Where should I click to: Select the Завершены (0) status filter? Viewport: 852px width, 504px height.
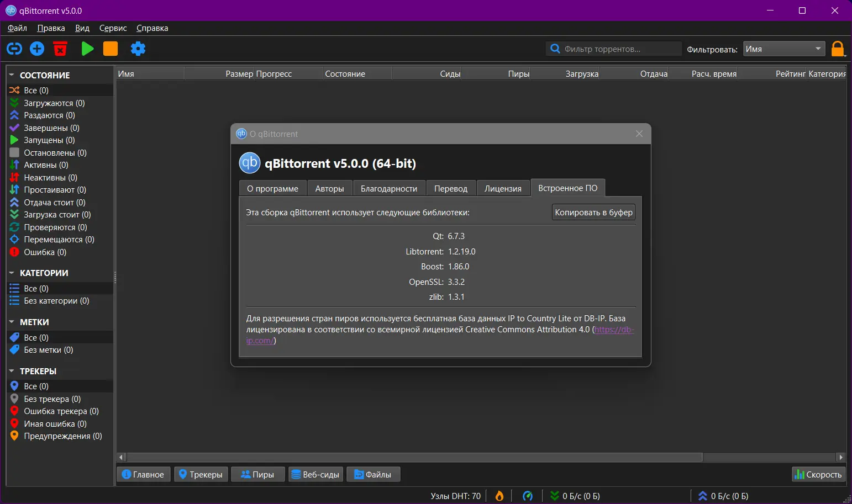tap(60, 128)
